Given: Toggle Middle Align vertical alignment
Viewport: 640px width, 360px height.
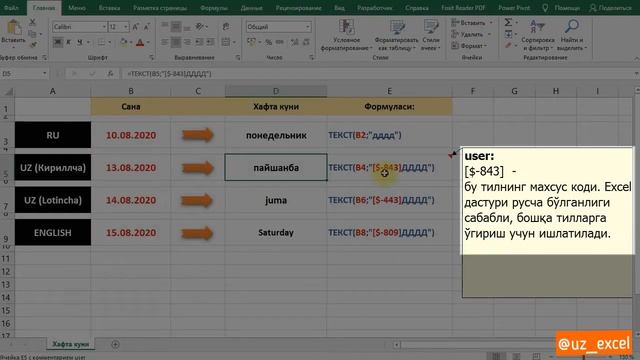Looking at the screenshot, I should tap(176, 27).
